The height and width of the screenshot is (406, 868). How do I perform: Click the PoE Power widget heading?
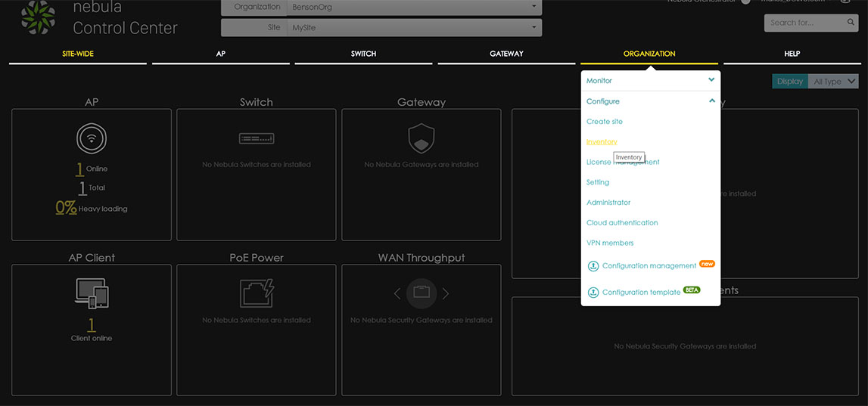257,258
